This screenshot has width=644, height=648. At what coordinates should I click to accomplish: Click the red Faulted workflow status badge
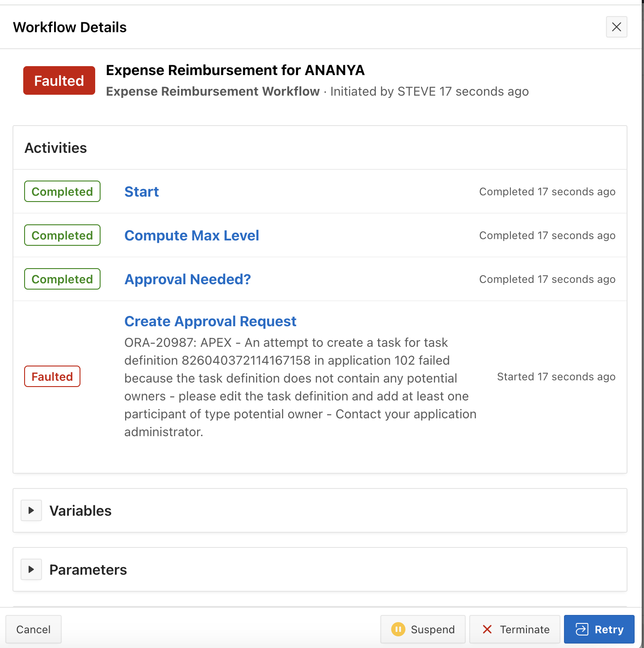click(x=59, y=80)
